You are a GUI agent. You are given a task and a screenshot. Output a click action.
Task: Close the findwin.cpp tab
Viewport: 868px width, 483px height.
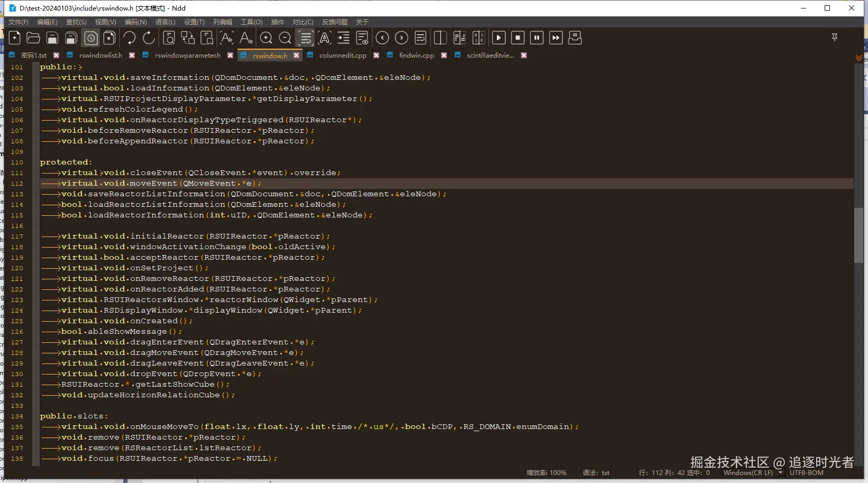click(x=444, y=55)
